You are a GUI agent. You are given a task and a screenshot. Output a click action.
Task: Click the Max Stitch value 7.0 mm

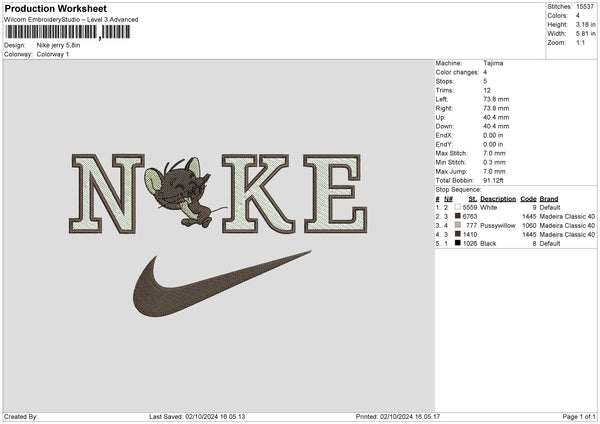click(x=494, y=153)
